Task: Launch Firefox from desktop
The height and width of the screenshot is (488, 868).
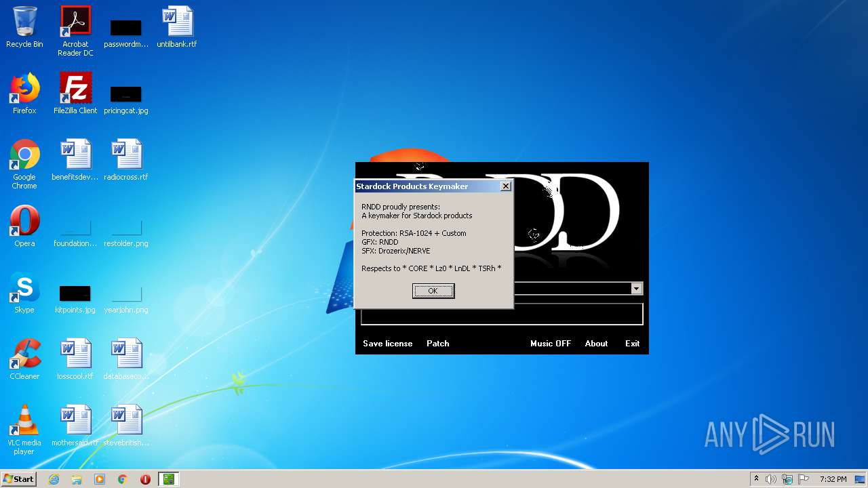Action: [24, 94]
